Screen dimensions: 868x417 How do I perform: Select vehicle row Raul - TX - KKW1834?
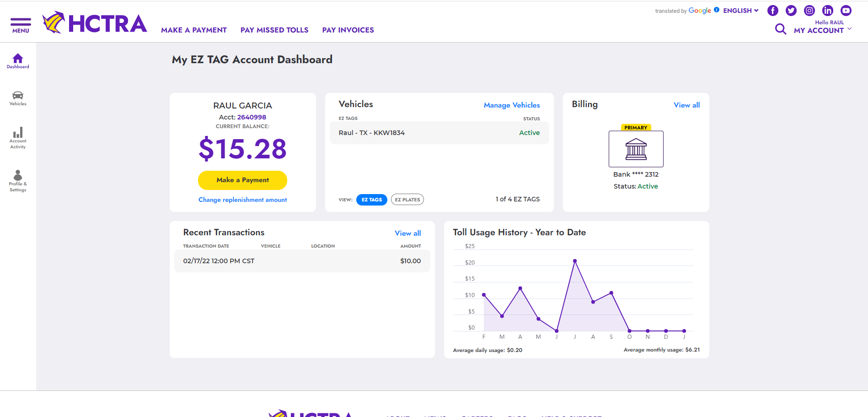439,133
